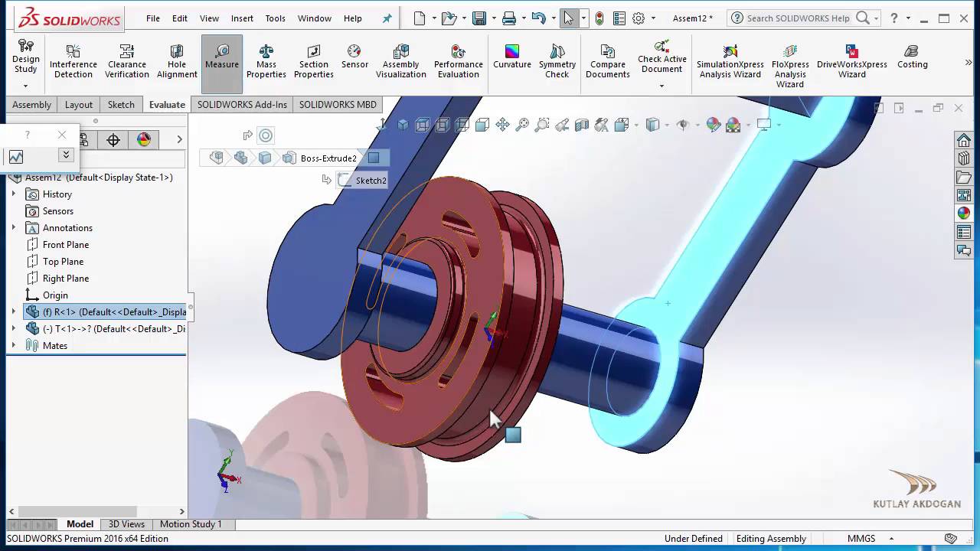
Task: Expand the History folder
Action: [13, 194]
